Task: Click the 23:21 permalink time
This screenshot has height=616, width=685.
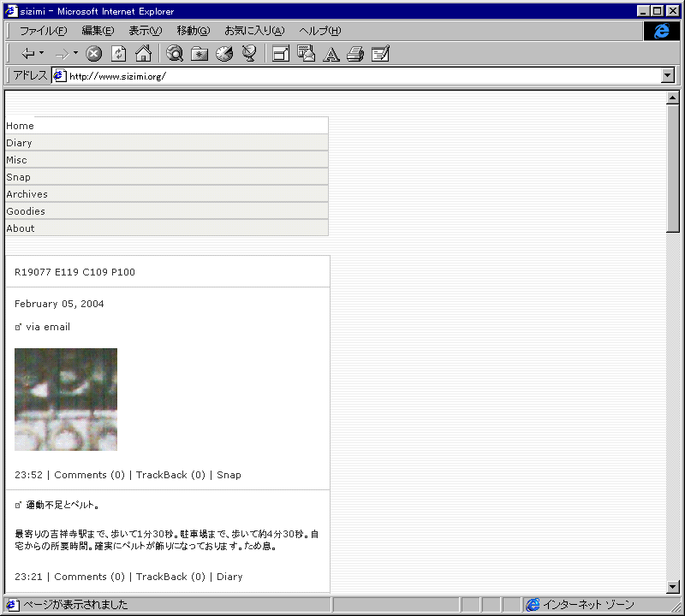Action: (28, 577)
